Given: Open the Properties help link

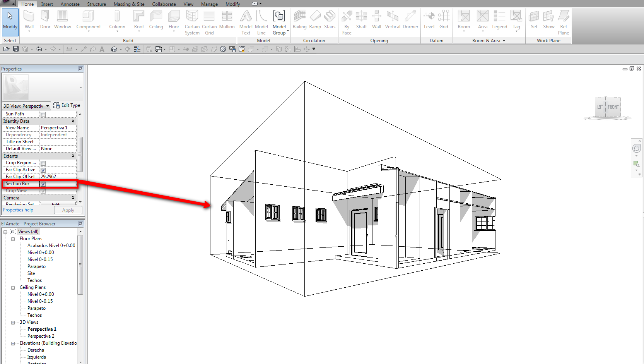Looking at the screenshot, I should (x=18, y=210).
